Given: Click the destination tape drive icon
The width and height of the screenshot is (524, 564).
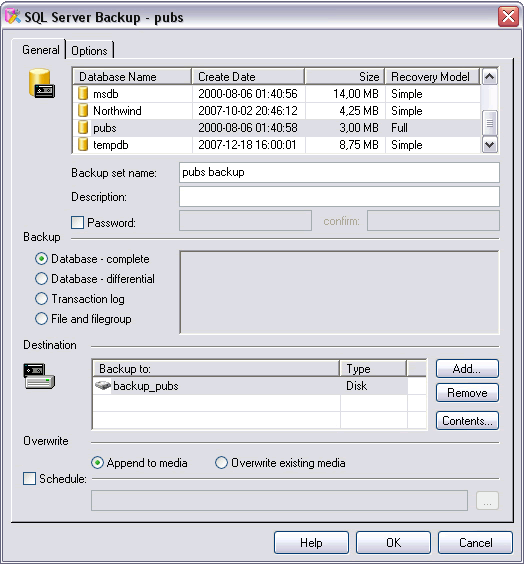Looking at the screenshot, I should (39, 376).
